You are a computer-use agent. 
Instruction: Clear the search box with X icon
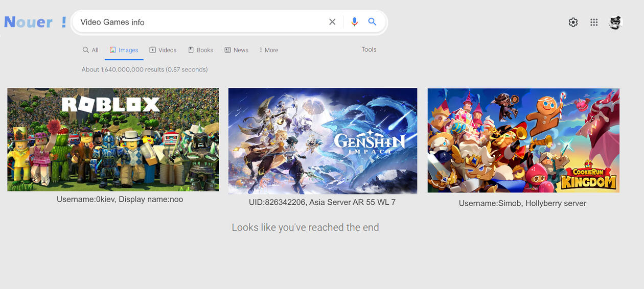pos(332,22)
